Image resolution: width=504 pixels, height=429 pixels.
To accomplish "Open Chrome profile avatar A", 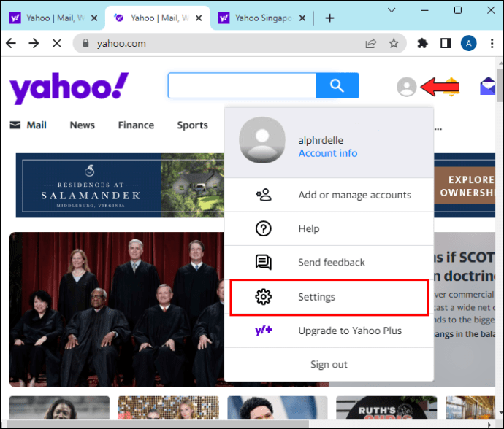I will pos(469,43).
